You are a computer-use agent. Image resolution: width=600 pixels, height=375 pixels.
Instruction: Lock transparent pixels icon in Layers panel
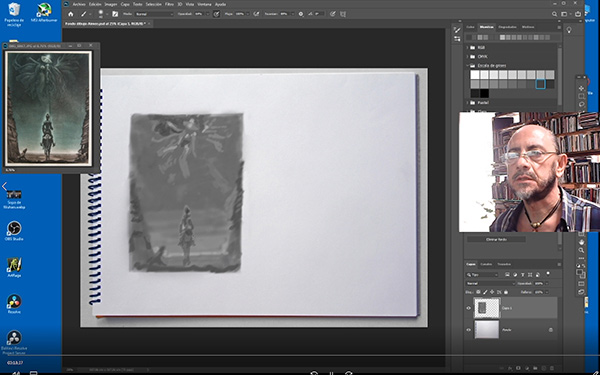[x=478, y=292]
